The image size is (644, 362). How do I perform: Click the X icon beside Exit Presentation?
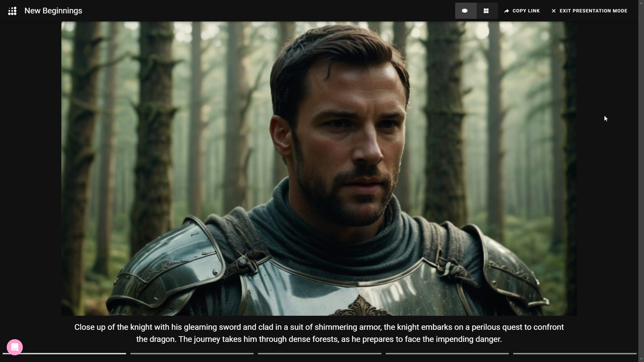554,11
